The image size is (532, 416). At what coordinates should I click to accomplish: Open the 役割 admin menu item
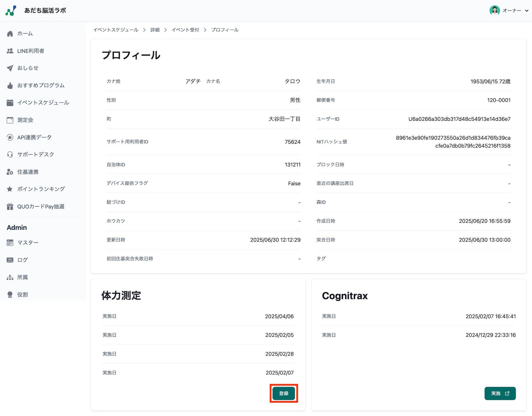click(x=22, y=294)
